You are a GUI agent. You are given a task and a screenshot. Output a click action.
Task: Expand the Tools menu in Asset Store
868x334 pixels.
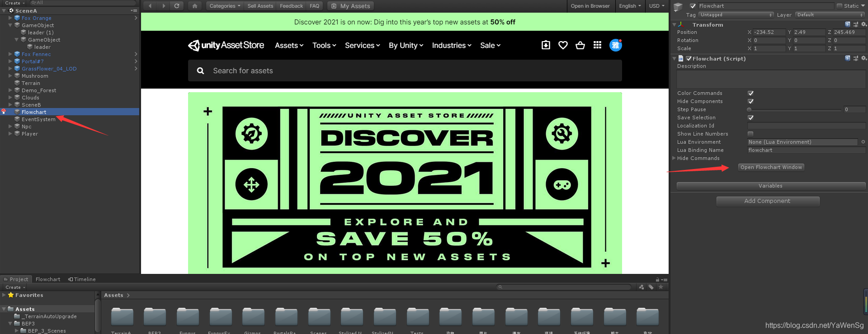click(324, 45)
